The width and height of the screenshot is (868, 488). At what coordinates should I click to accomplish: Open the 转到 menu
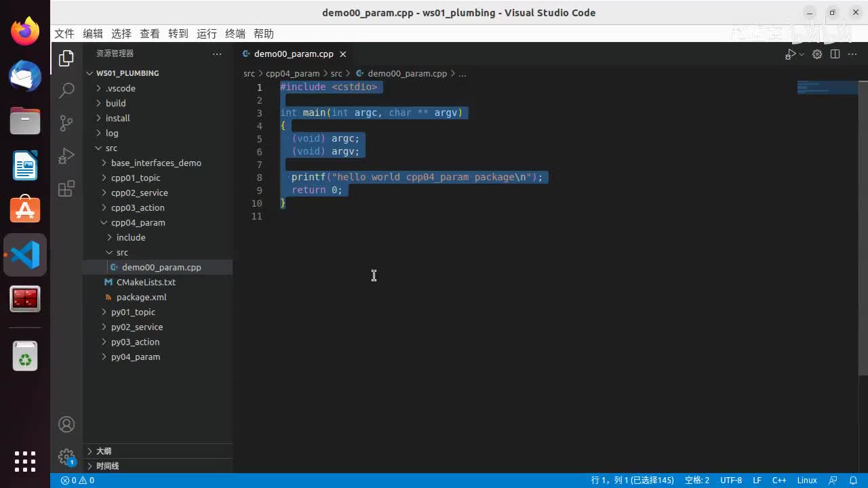click(178, 34)
